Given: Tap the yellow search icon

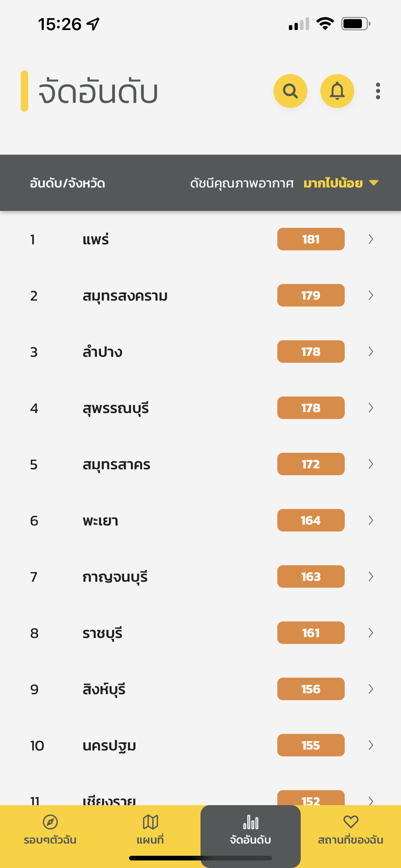Looking at the screenshot, I should coord(290,91).
